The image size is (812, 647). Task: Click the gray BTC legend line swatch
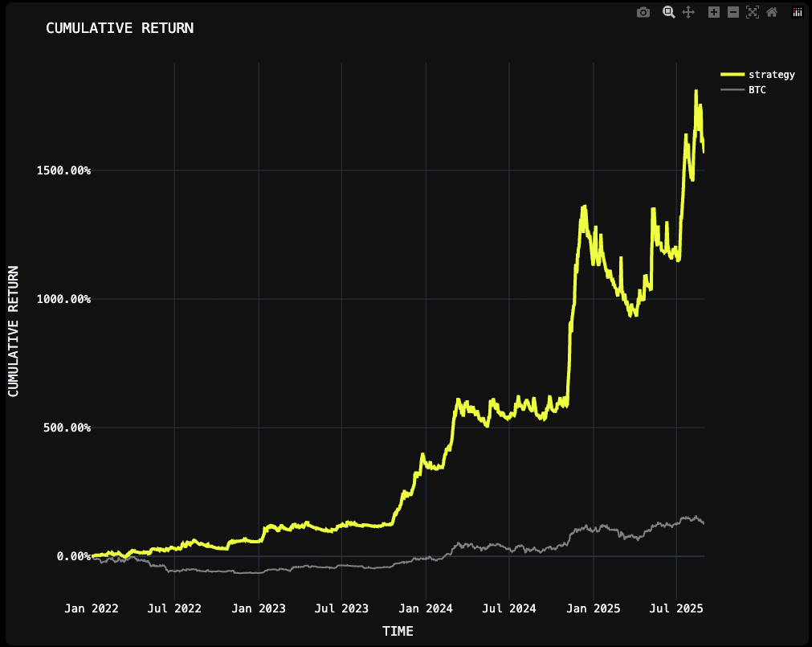[x=732, y=90]
